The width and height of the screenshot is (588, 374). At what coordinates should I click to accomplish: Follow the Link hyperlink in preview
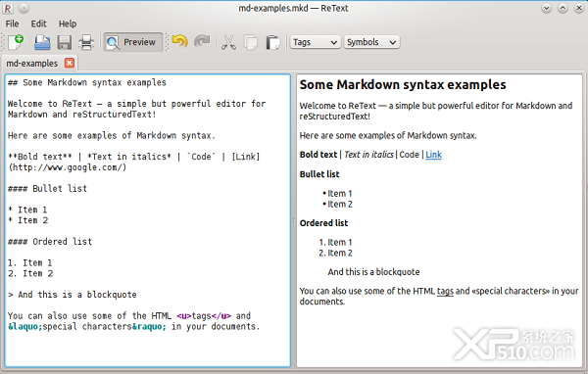point(433,155)
